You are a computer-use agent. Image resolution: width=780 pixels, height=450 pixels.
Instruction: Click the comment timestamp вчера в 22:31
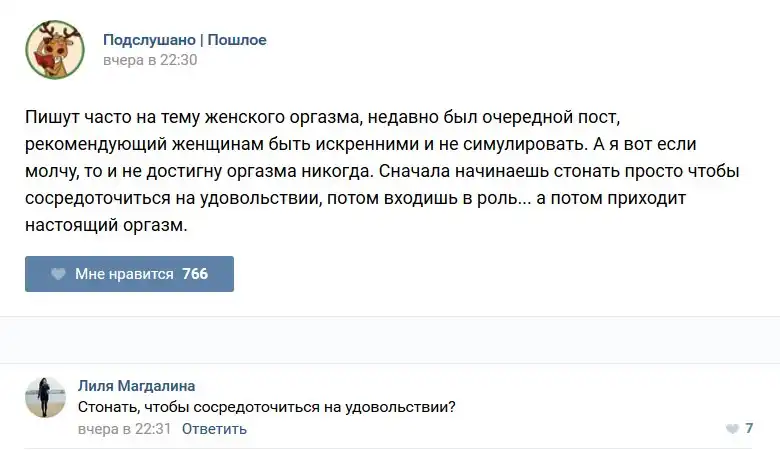pyautogui.click(x=125, y=429)
